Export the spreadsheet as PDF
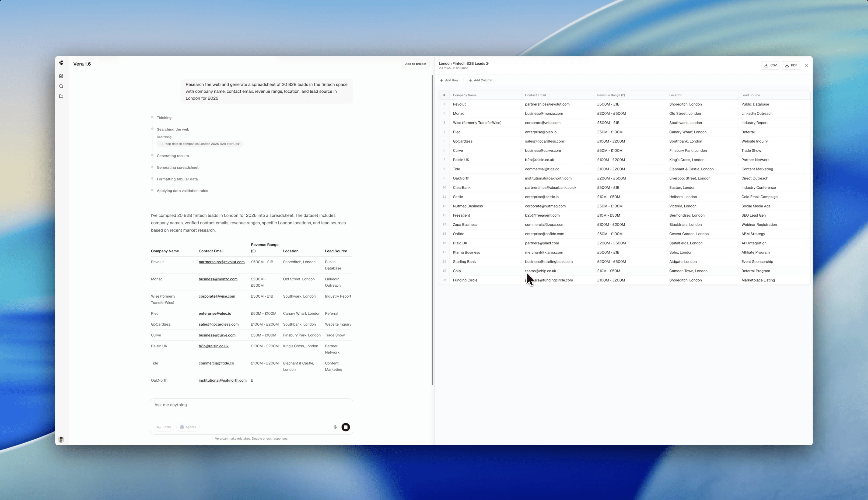Screen dimensions: 868x500 (791, 65)
